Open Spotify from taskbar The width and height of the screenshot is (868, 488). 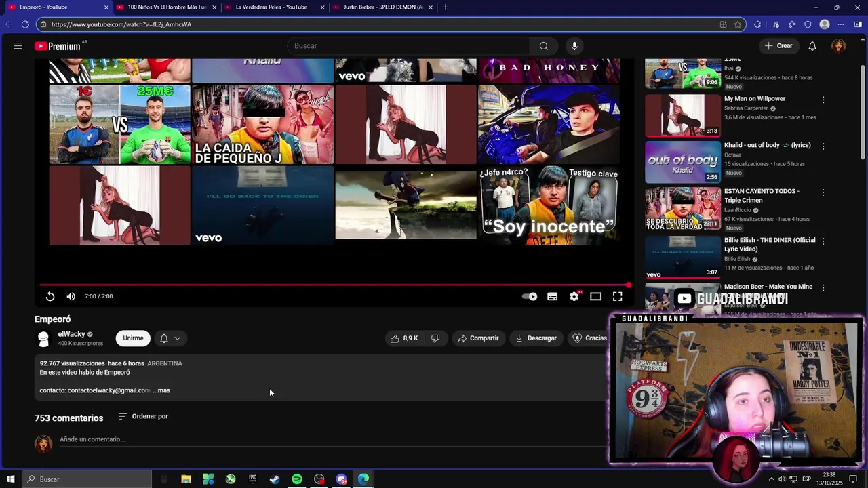(297, 479)
